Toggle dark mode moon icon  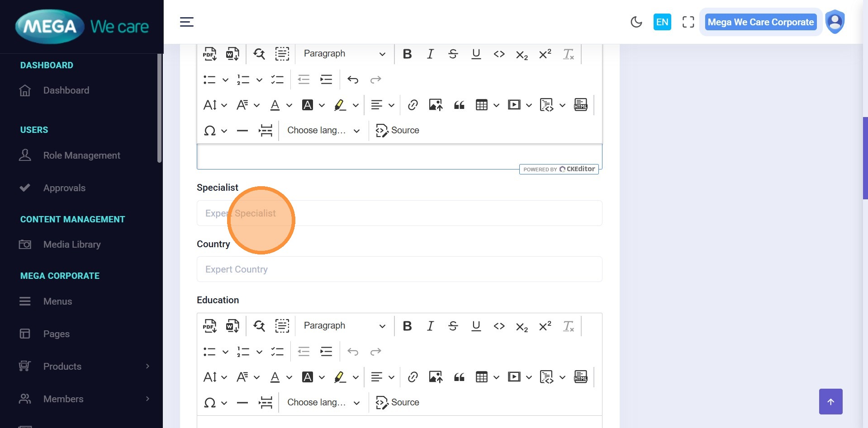point(636,22)
